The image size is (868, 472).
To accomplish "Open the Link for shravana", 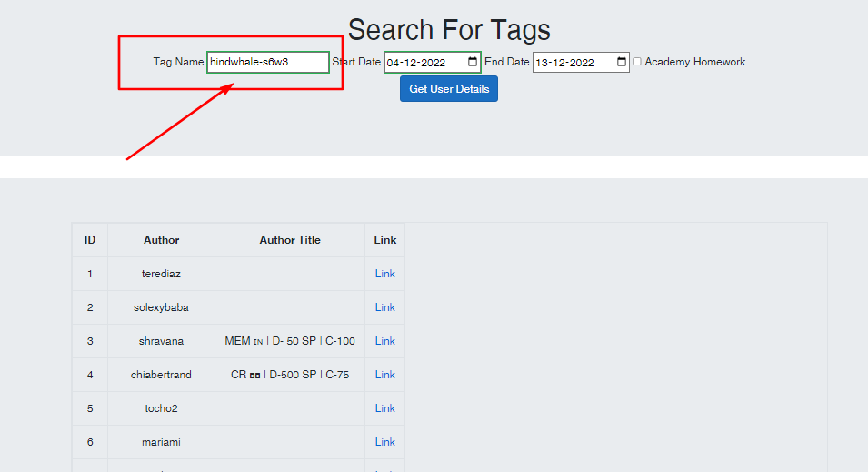I will (384, 341).
